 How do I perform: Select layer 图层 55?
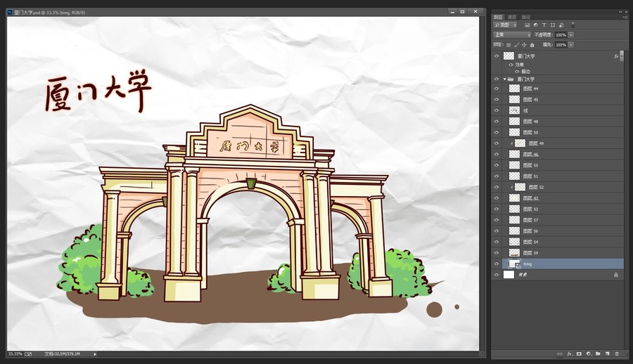[x=563, y=165]
